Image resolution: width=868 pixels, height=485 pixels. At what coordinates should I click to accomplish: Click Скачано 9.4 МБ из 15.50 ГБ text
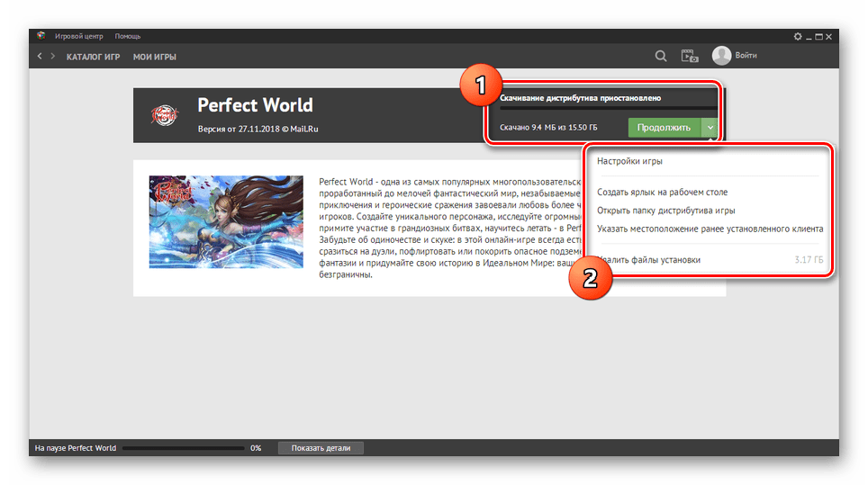pyautogui.click(x=548, y=128)
